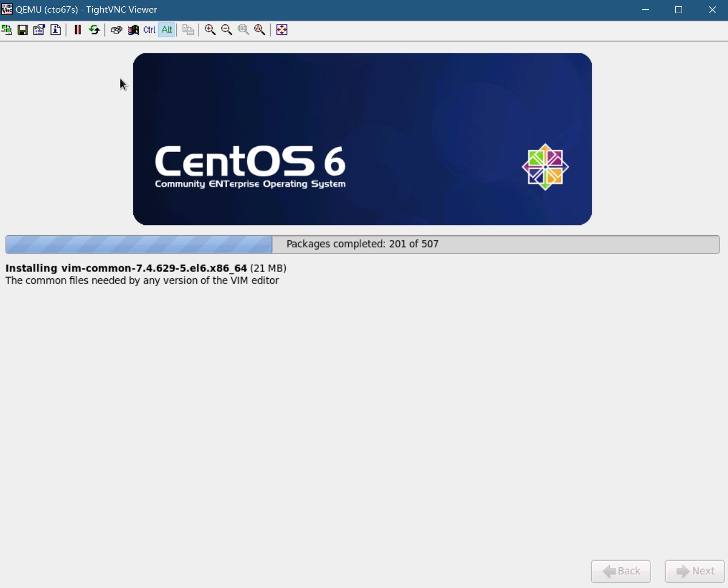728x588 pixels.
Task: Click the CentOS 6 banner image
Action: (363, 139)
